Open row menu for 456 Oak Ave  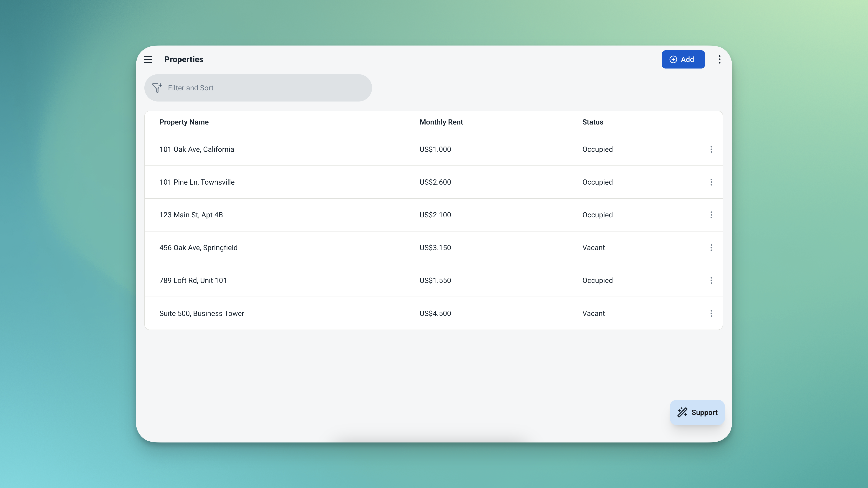coord(711,248)
